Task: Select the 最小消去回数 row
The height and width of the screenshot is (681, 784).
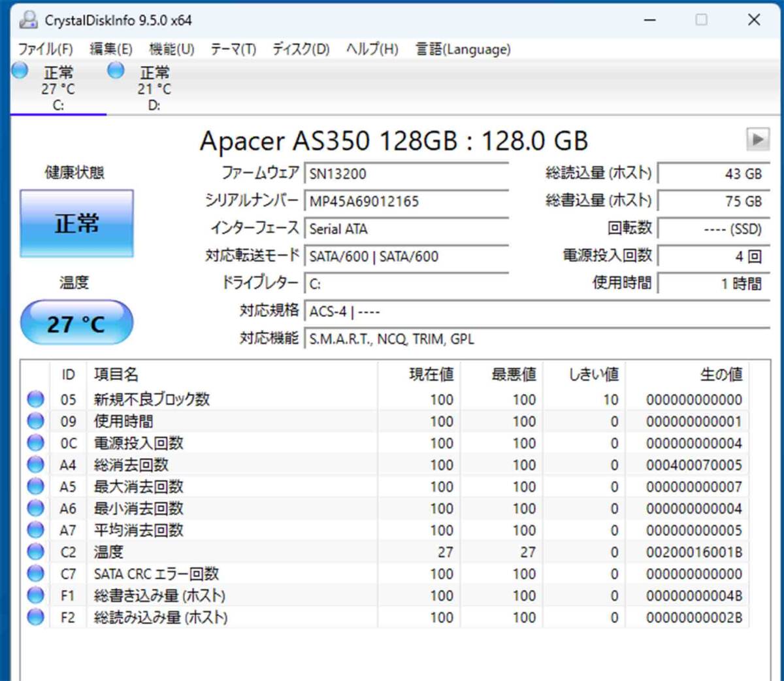Action: 385,508
